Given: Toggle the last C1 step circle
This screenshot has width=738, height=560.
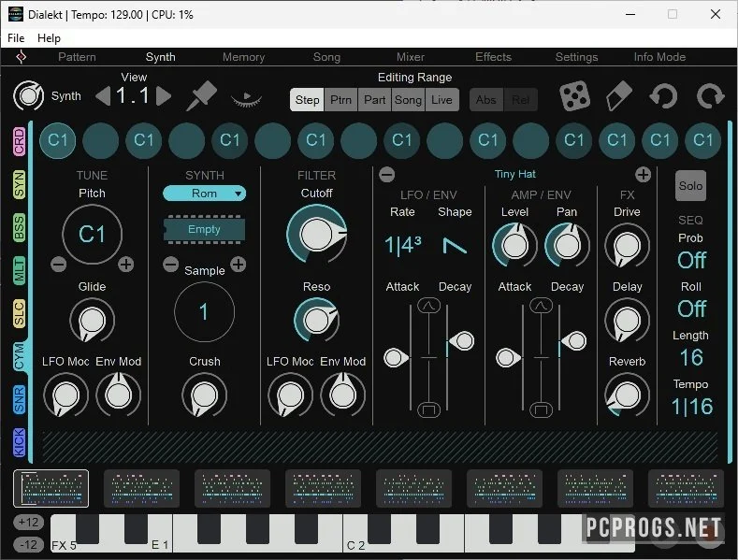Looking at the screenshot, I should pyautogui.click(x=703, y=139).
